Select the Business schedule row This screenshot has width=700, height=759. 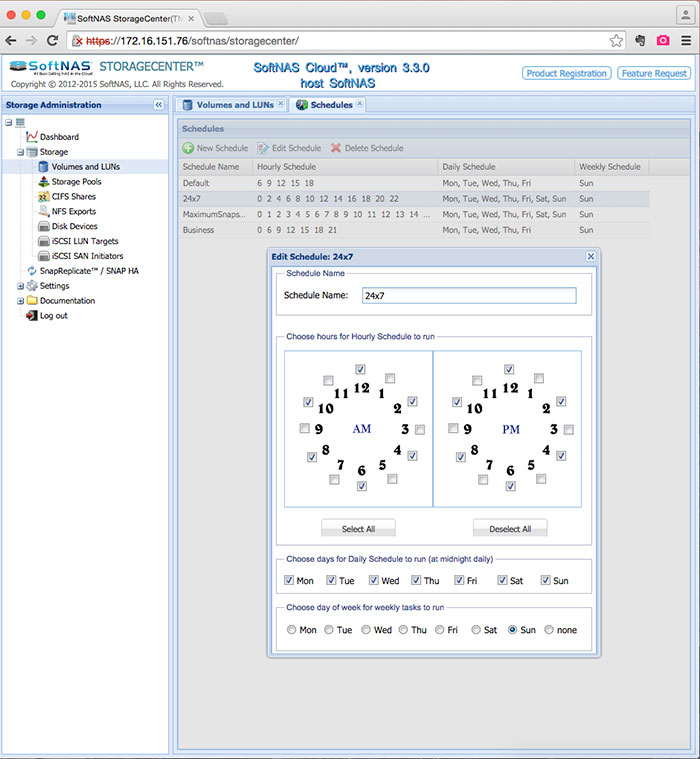click(414, 230)
